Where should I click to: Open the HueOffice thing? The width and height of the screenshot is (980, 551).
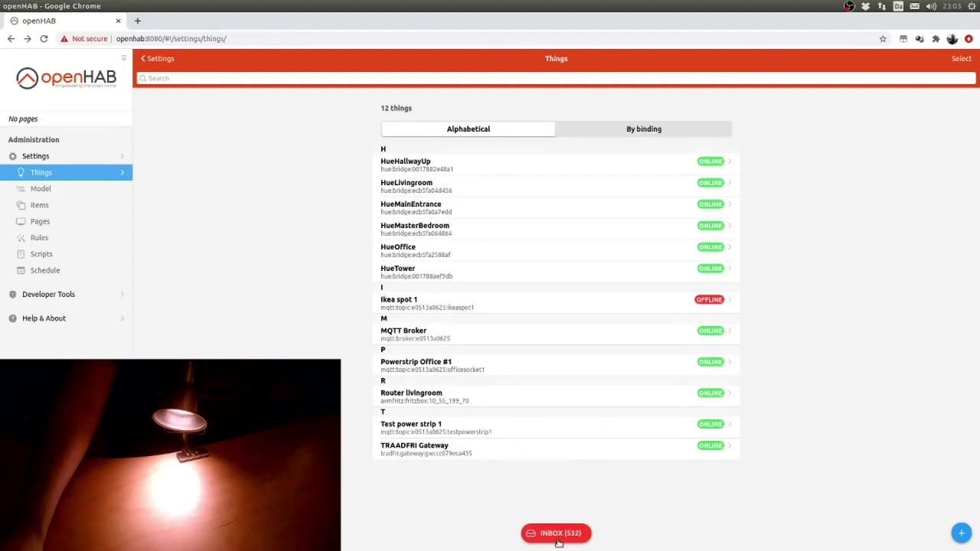tap(557, 250)
